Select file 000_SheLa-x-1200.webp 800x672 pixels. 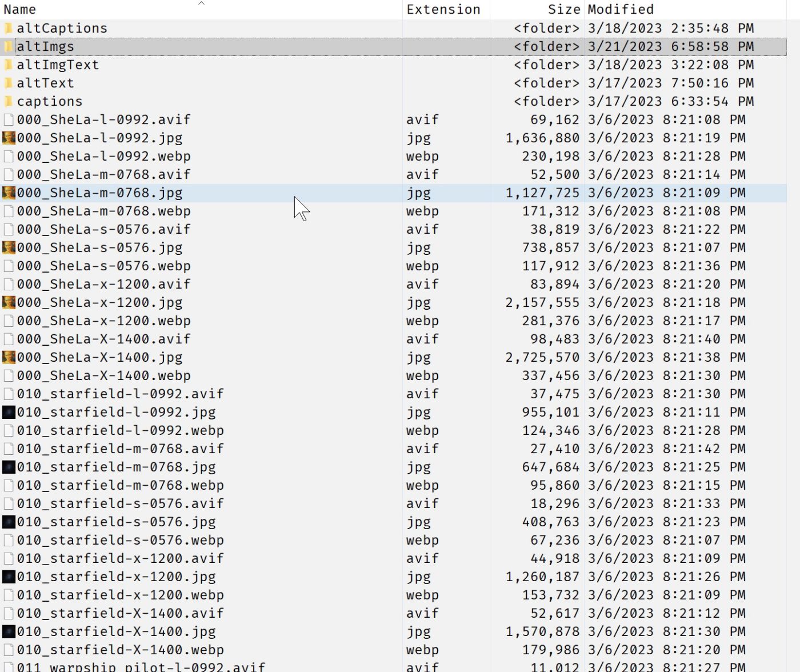[x=103, y=321]
